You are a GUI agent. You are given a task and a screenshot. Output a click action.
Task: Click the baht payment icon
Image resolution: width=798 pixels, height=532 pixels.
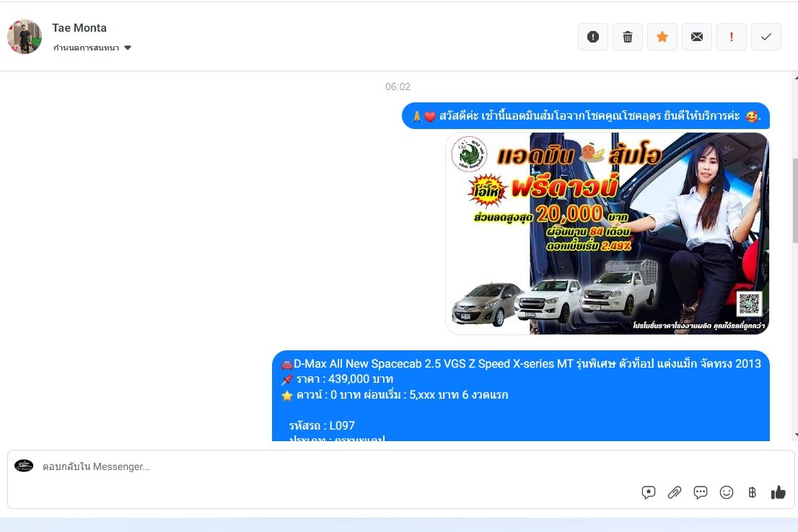[753, 492]
